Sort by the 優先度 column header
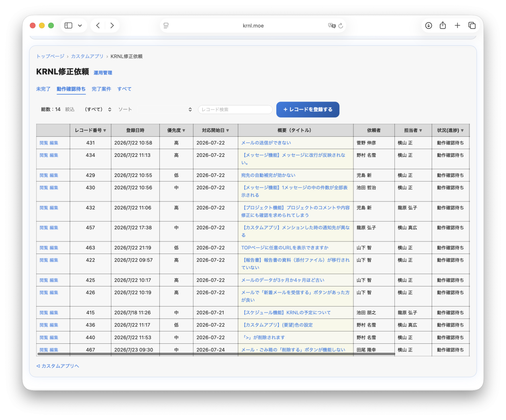506x420 pixels. point(176,130)
